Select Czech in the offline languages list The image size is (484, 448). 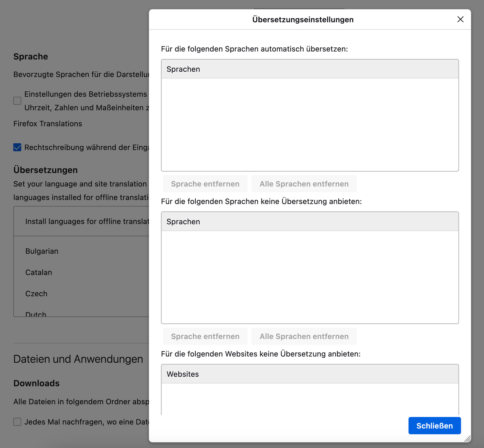[37, 294]
